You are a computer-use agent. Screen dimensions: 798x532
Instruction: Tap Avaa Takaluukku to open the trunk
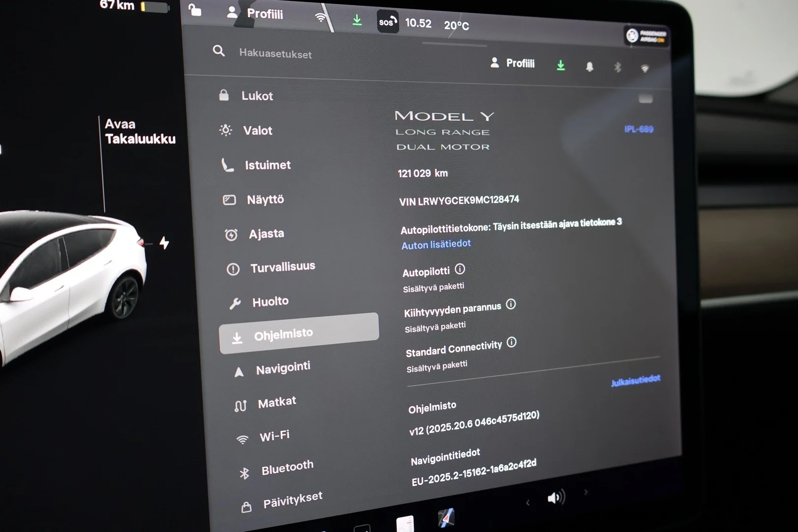(x=140, y=132)
